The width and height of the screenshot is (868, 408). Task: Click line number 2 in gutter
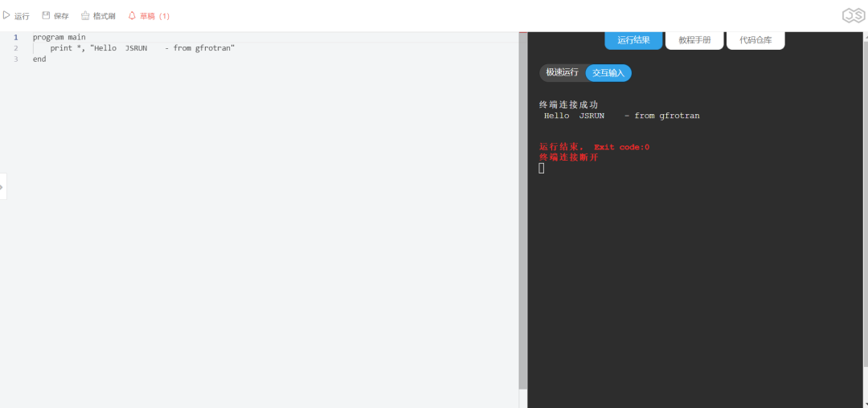point(15,48)
